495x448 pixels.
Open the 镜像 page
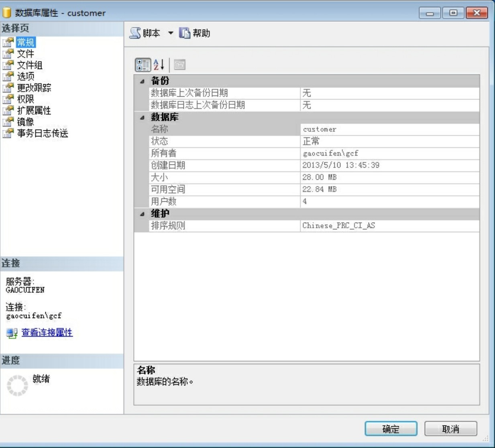(26, 122)
